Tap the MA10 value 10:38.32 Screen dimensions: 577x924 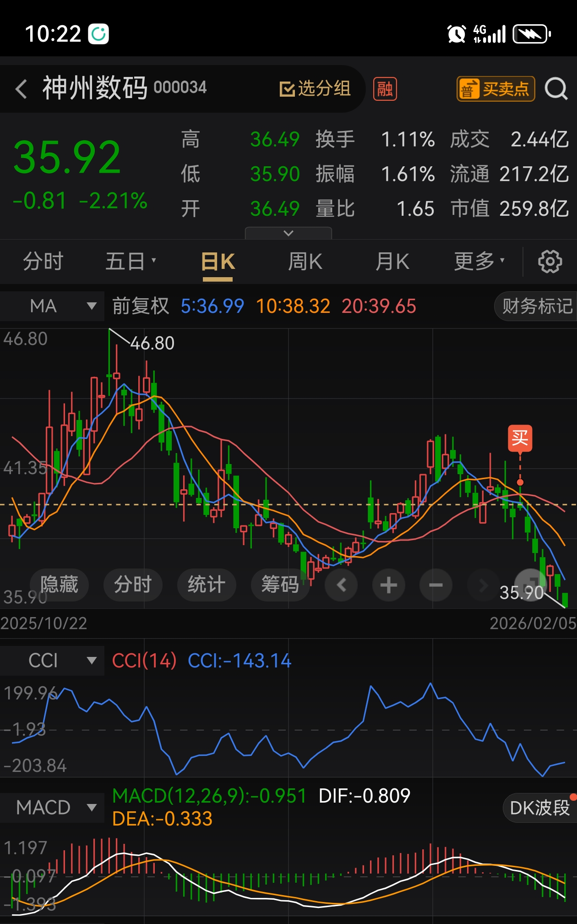point(293,306)
